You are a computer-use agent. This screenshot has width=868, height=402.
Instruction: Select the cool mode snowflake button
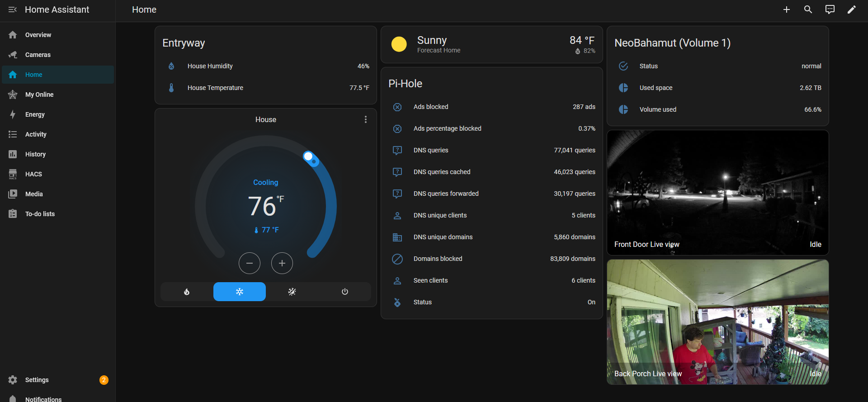(240, 292)
